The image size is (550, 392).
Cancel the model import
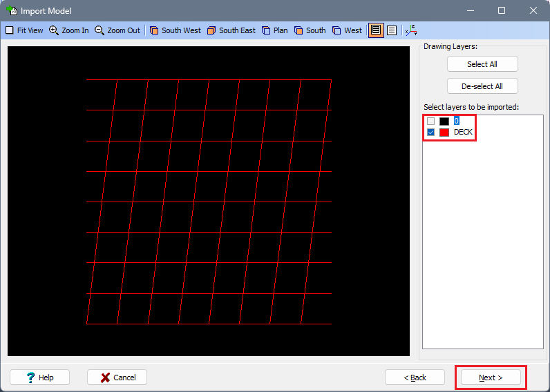(x=117, y=378)
